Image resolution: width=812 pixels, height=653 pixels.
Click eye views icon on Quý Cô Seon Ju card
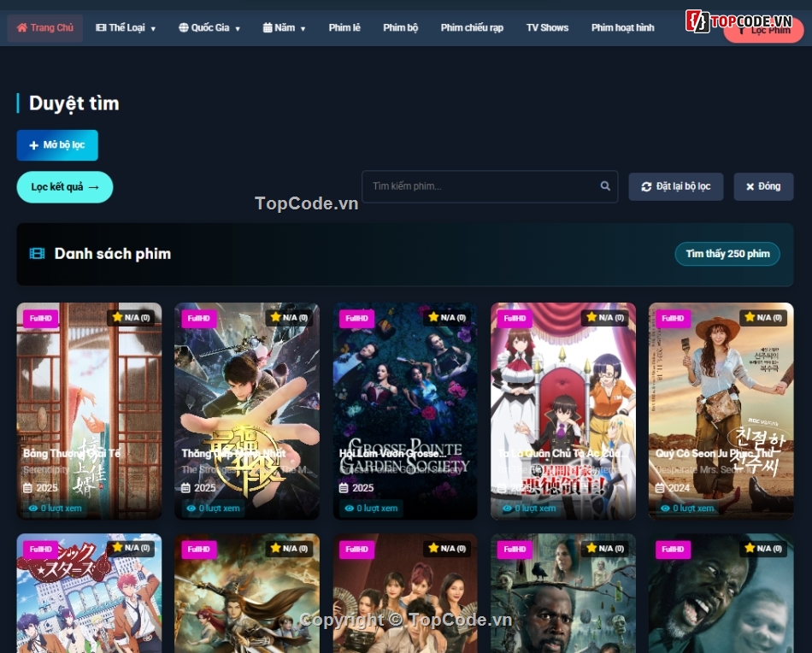pyautogui.click(x=665, y=509)
